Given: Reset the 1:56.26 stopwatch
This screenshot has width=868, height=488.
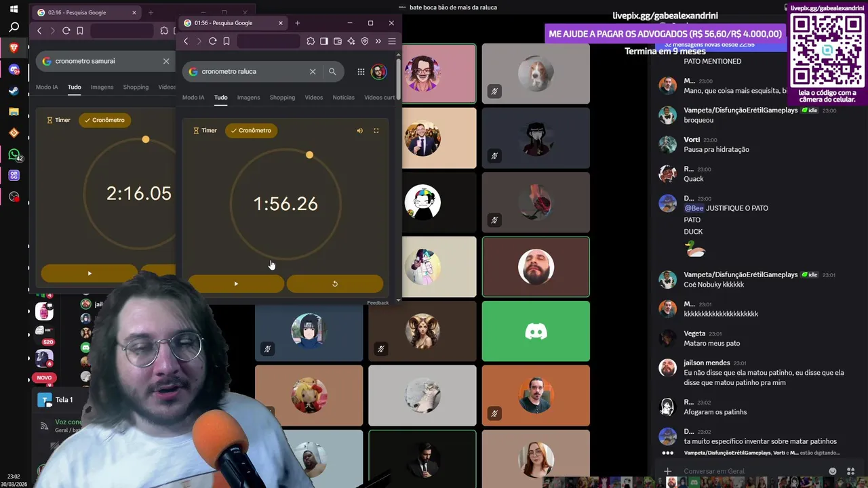Looking at the screenshot, I should (335, 283).
